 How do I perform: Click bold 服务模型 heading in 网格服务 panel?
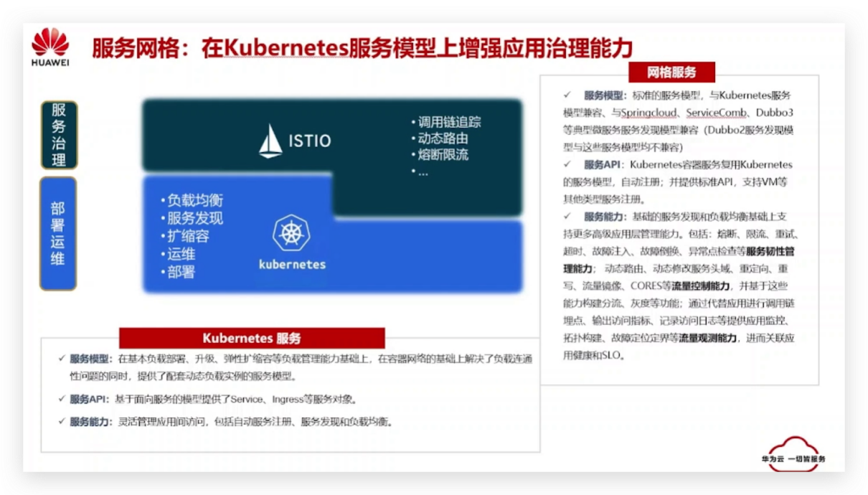(603, 95)
